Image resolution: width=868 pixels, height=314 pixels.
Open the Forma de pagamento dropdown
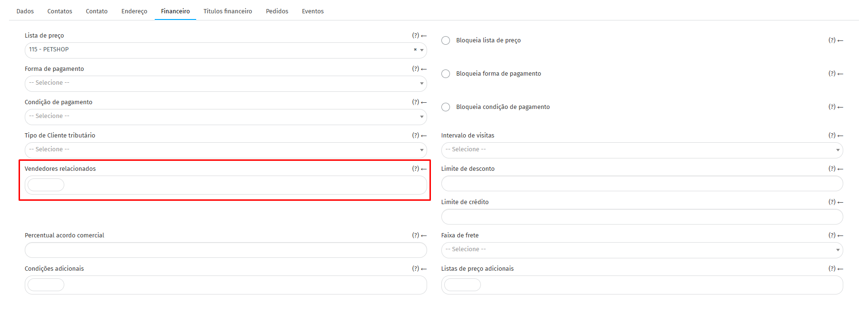(x=226, y=84)
